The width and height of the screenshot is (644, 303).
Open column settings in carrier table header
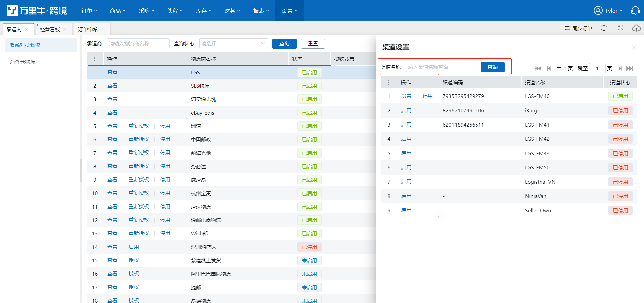(95, 59)
